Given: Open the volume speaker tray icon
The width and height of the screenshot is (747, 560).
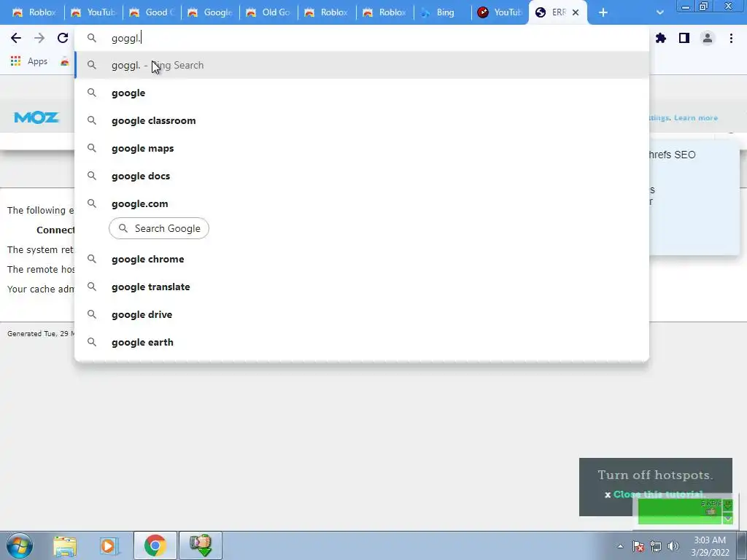Looking at the screenshot, I should (673, 546).
